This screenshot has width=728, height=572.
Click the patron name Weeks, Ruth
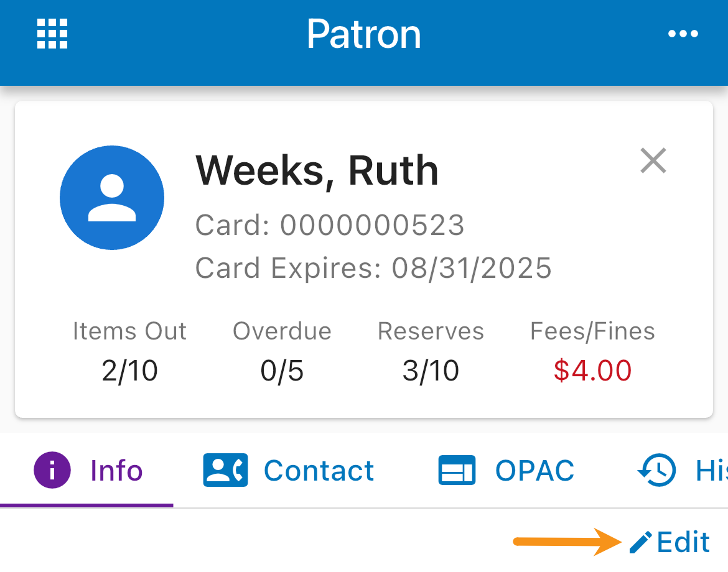pos(317,170)
